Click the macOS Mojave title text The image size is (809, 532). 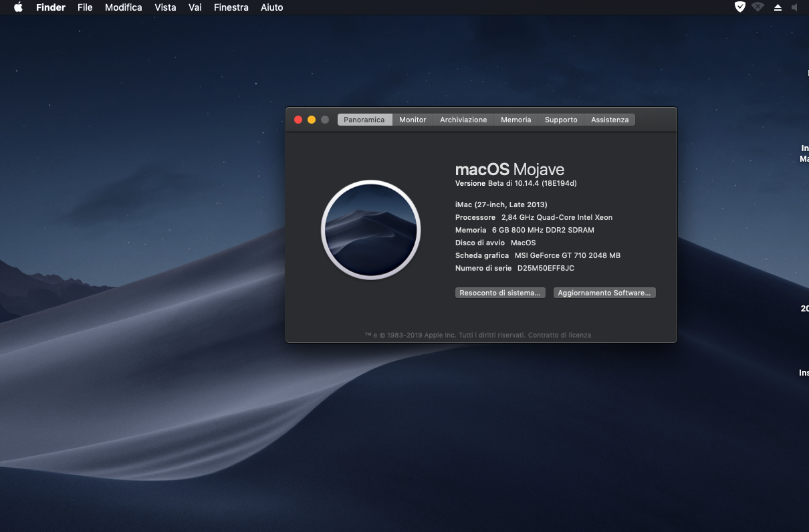(x=510, y=169)
